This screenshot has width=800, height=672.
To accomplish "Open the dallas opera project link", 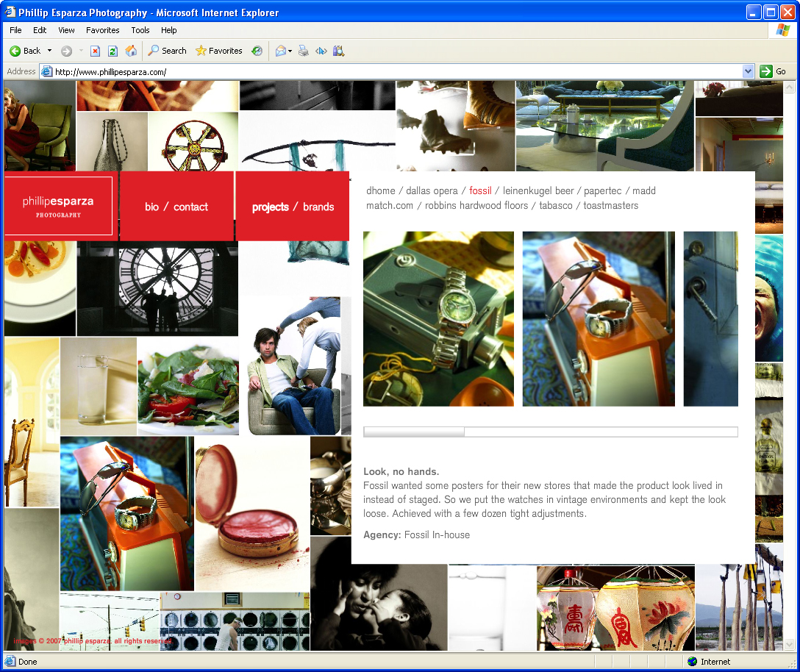I will pyautogui.click(x=432, y=190).
